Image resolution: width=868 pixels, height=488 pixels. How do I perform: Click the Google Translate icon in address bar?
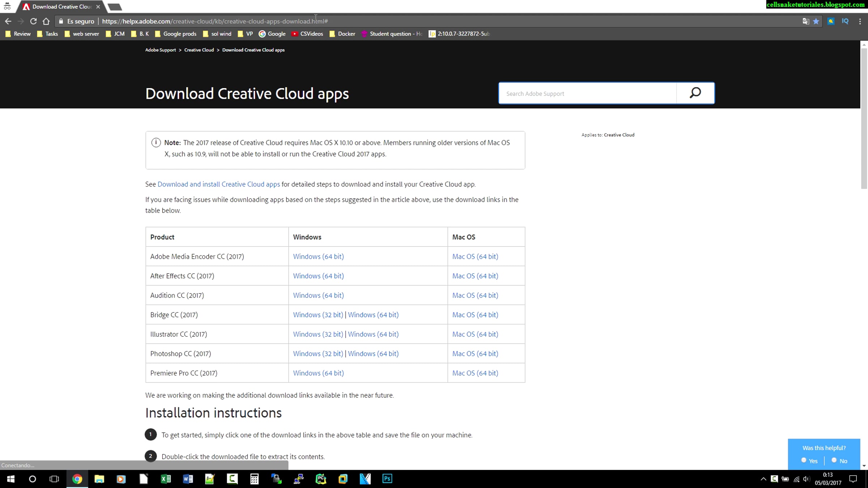point(806,21)
